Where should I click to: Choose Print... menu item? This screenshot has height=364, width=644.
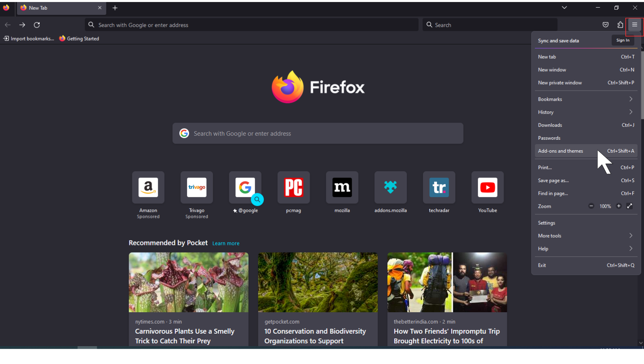click(x=586, y=167)
